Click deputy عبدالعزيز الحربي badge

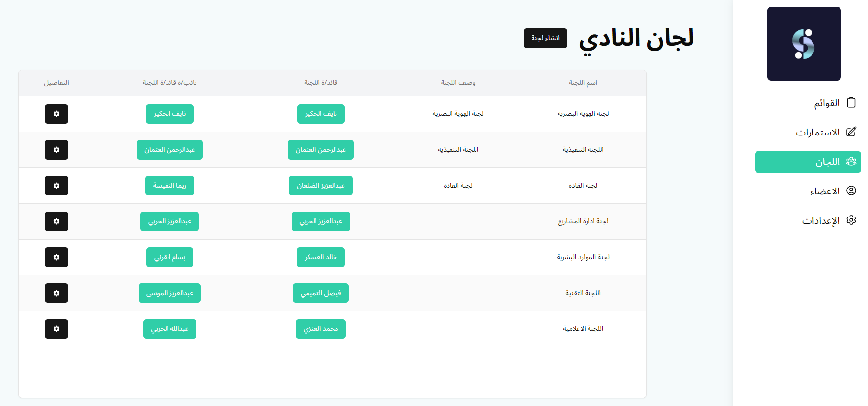(x=169, y=221)
